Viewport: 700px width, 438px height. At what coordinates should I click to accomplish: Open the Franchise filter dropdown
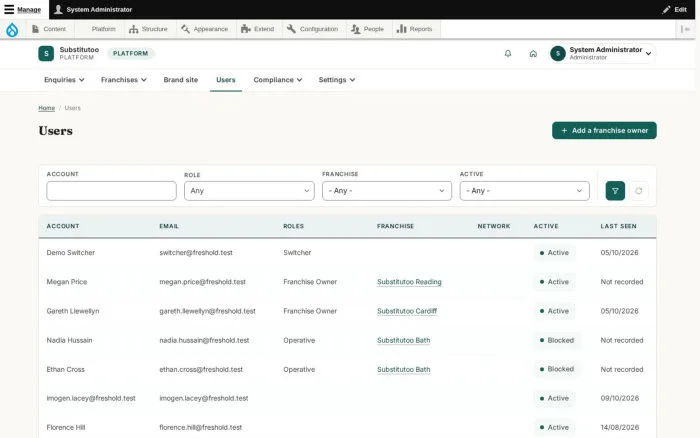[387, 191]
